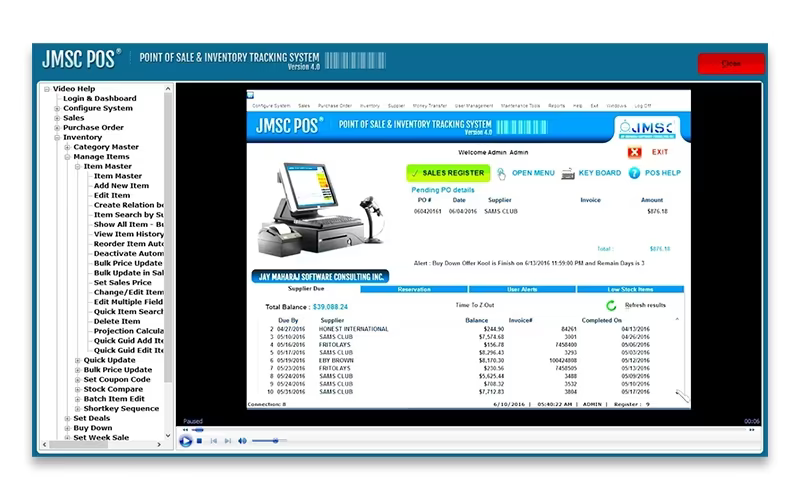Collapse the Inventory tree node

click(57, 138)
